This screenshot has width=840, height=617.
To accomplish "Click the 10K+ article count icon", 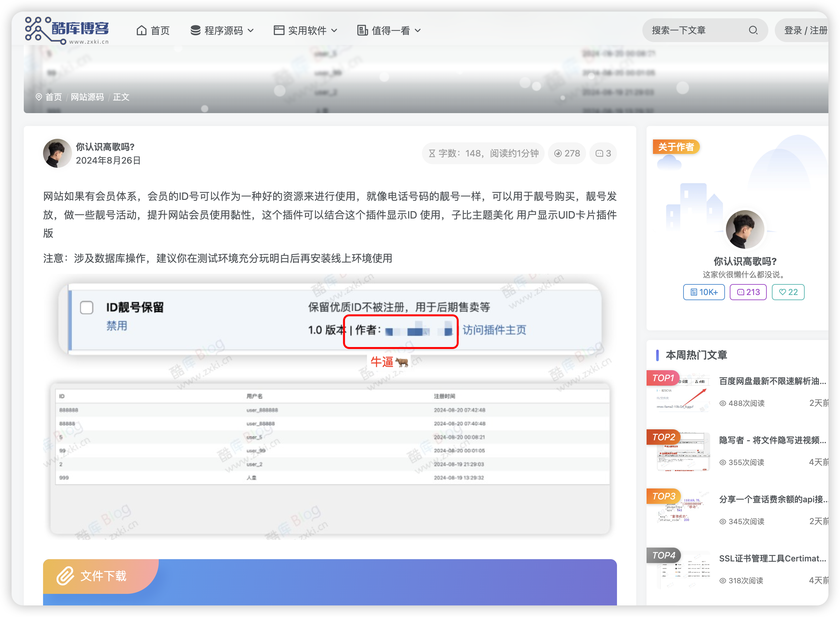I will [694, 292].
